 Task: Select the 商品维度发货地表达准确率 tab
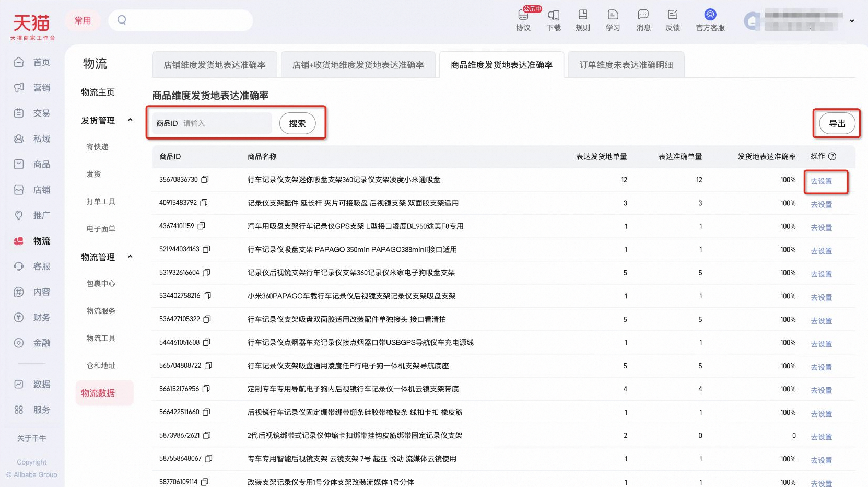501,65
